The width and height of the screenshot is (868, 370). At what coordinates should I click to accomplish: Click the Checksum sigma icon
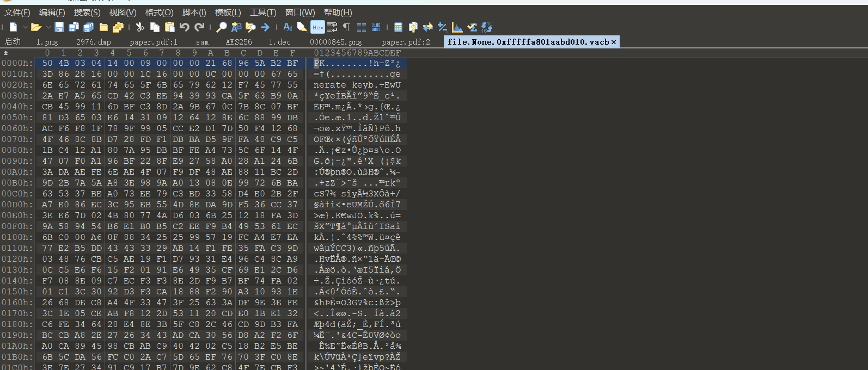click(472, 27)
